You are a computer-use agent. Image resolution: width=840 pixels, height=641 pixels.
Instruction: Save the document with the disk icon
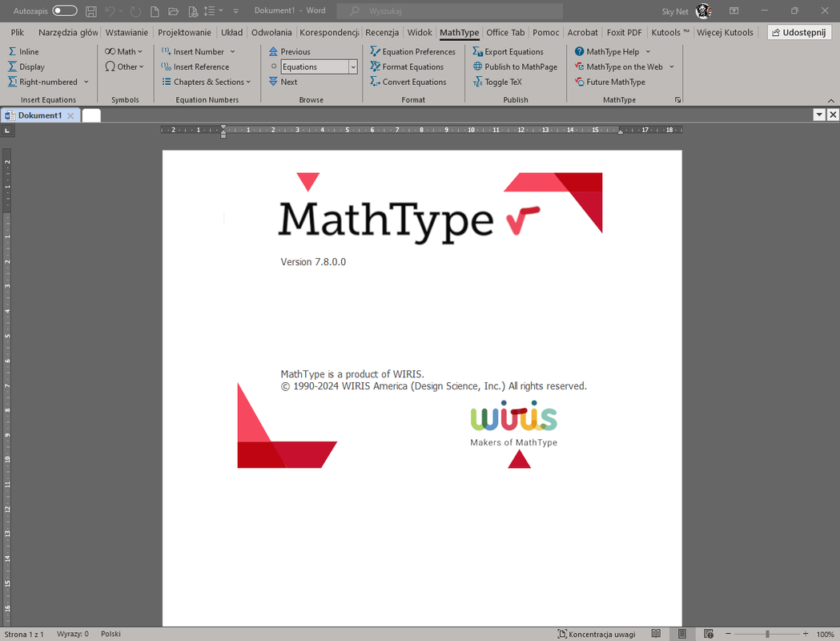[91, 11]
